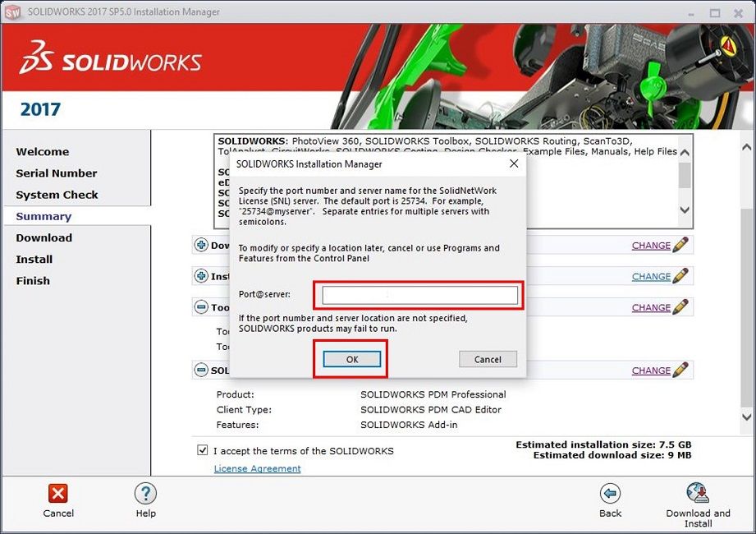Click the topmost CHANGE pencil icon
756x534 pixels.
680,245
